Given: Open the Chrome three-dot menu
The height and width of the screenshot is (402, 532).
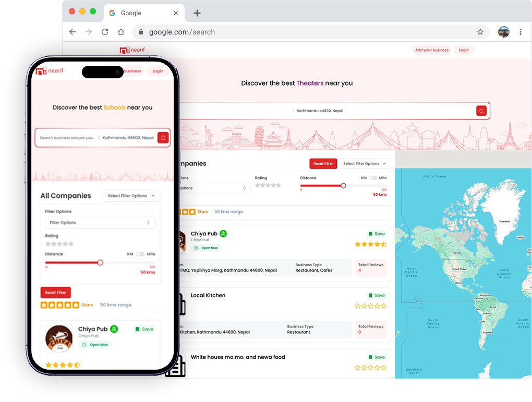Looking at the screenshot, I should [520, 32].
